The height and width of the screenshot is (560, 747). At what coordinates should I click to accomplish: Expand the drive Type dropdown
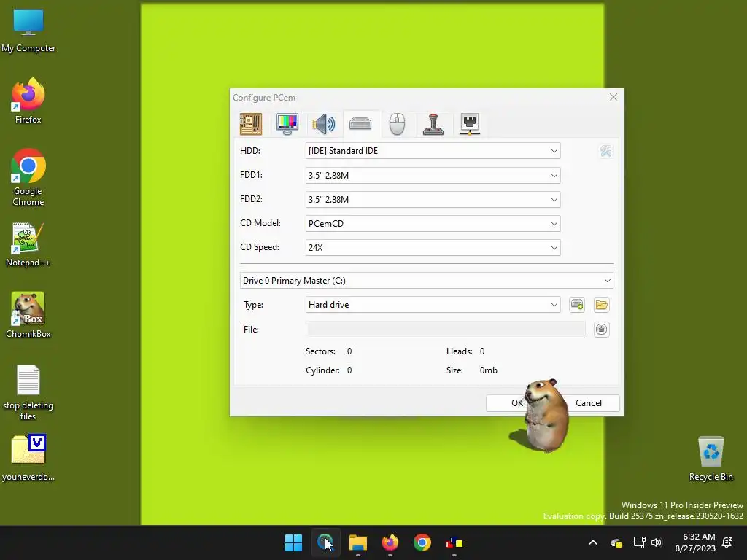click(x=433, y=305)
